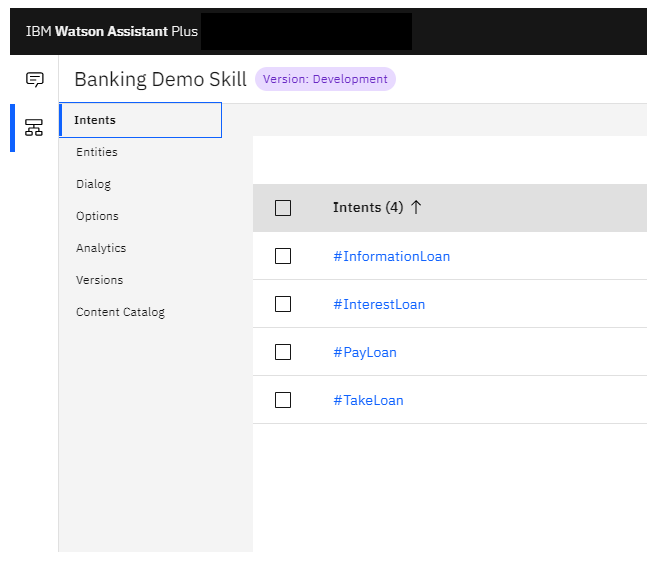
Task: Open the #InformationLoan intent link
Action: [x=391, y=256]
